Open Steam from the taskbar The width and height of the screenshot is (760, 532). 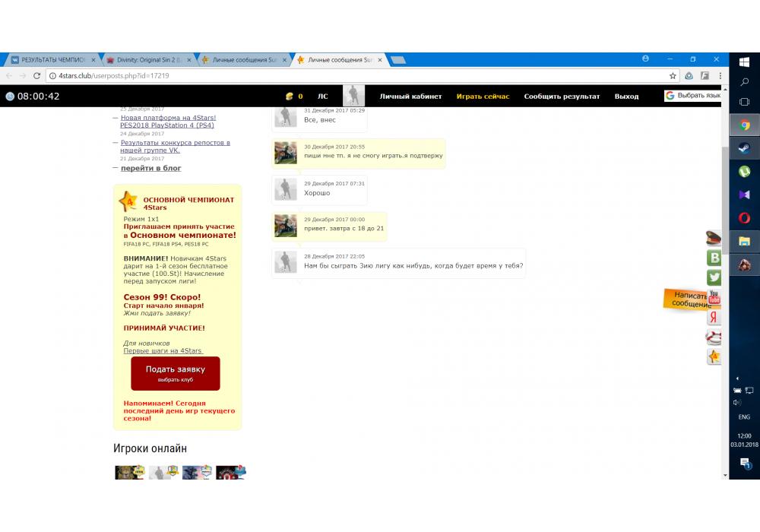(745, 149)
